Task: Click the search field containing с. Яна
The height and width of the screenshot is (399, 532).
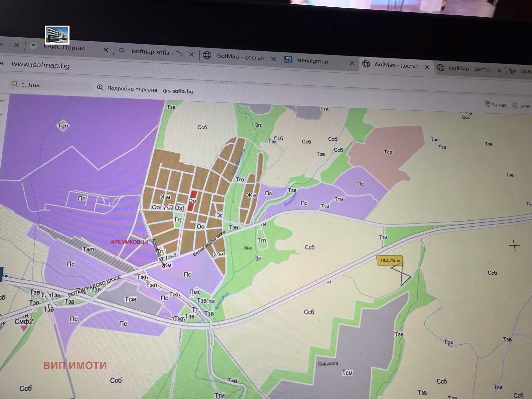Action: (x=50, y=85)
